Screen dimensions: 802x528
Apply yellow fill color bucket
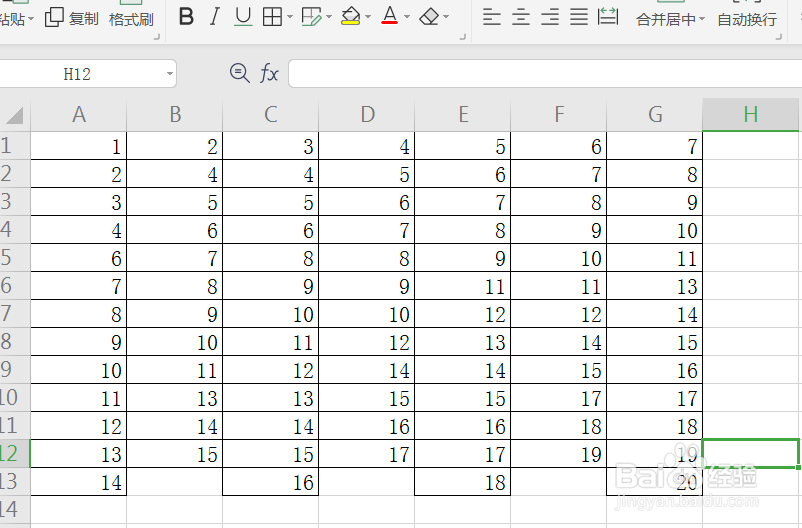tap(351, 17)
